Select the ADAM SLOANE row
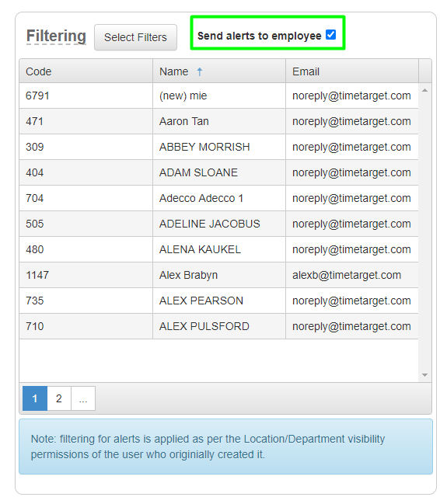Image resolution: width=440 pixels, height=504 pixels. [219, 172]
